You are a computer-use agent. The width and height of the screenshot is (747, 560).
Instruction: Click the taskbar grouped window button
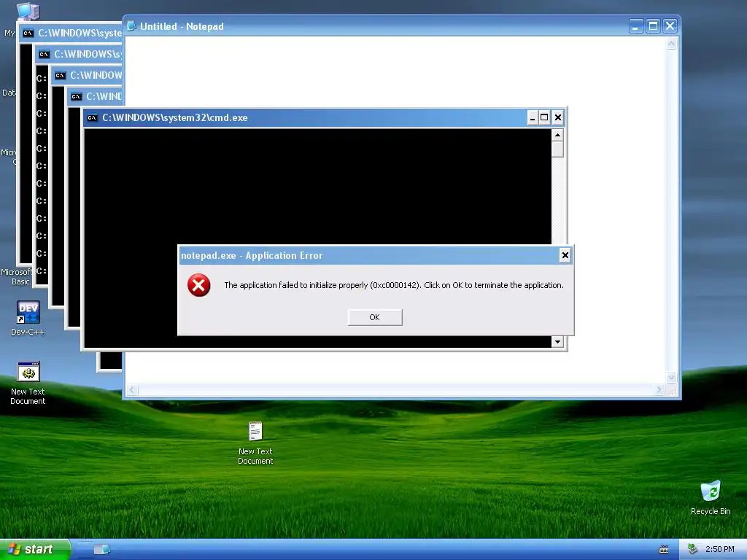101,550
